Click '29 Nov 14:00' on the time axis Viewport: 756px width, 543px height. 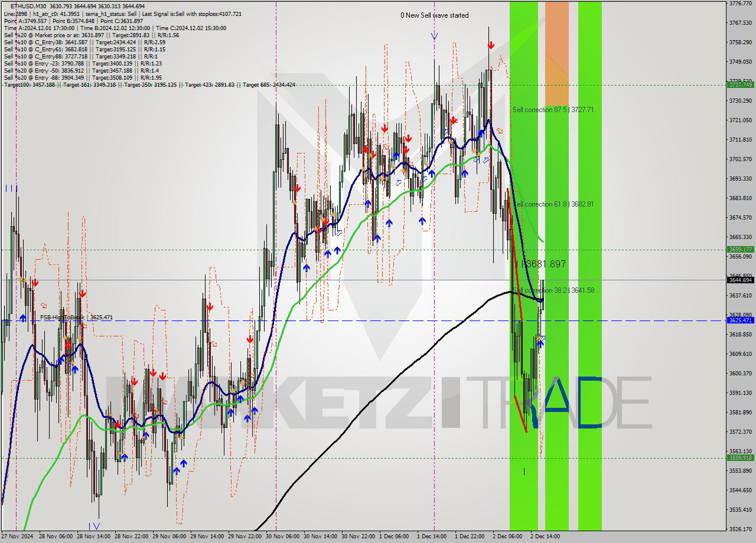tap(207, 537)
